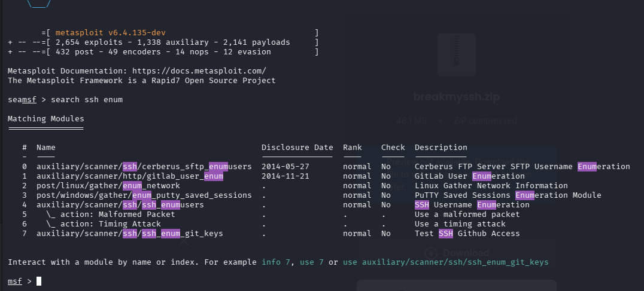
Task: Click 'Linux Gather Network Information' description
Action: point(491,186)
